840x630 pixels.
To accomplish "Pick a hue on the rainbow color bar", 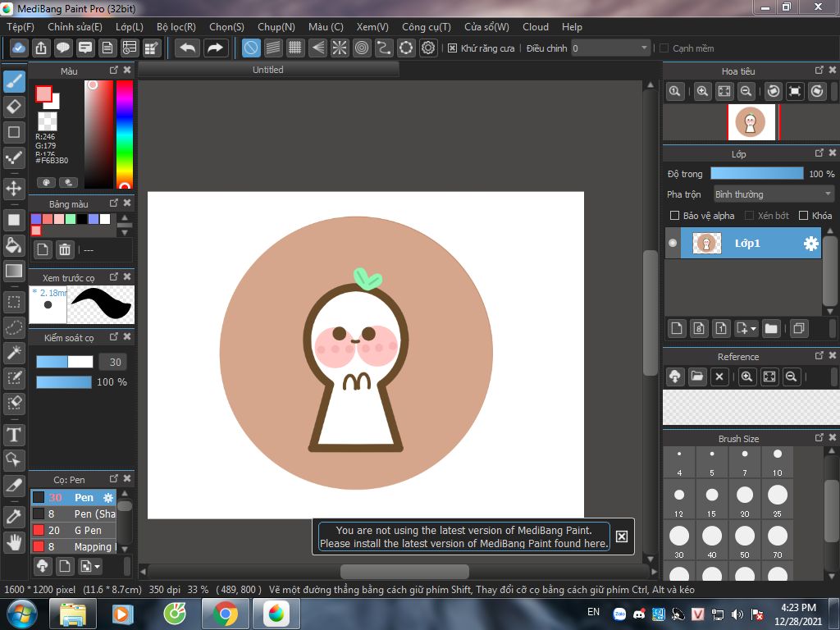I will pyautogui.click(x=125, y=135).
